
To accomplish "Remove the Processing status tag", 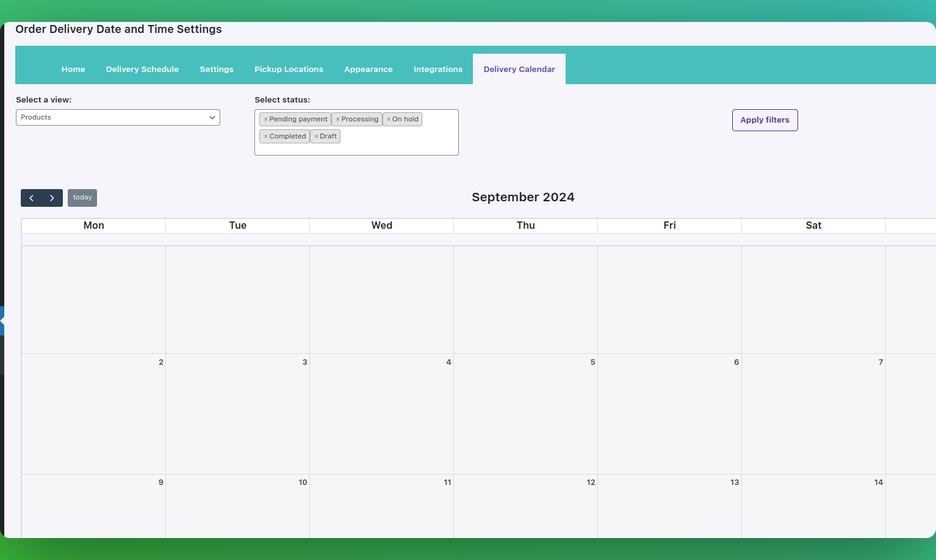I will 337,120.
